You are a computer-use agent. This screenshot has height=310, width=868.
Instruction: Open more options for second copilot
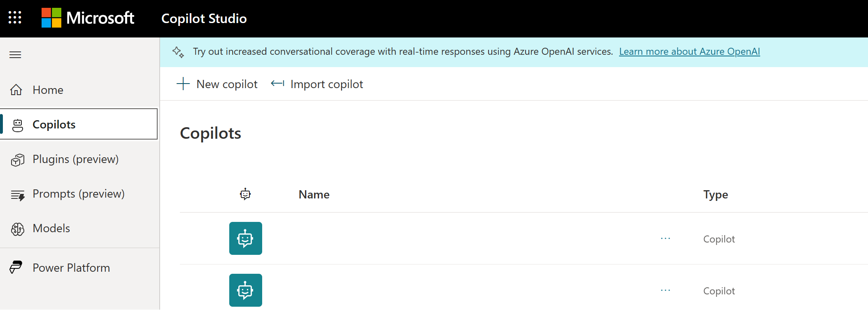[666, 290]
